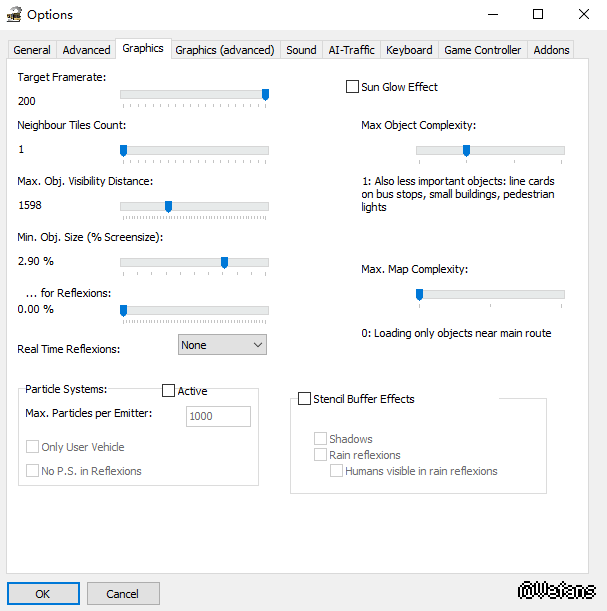
Task: Switch to the Keyboard tab
Action: (409, 50)
